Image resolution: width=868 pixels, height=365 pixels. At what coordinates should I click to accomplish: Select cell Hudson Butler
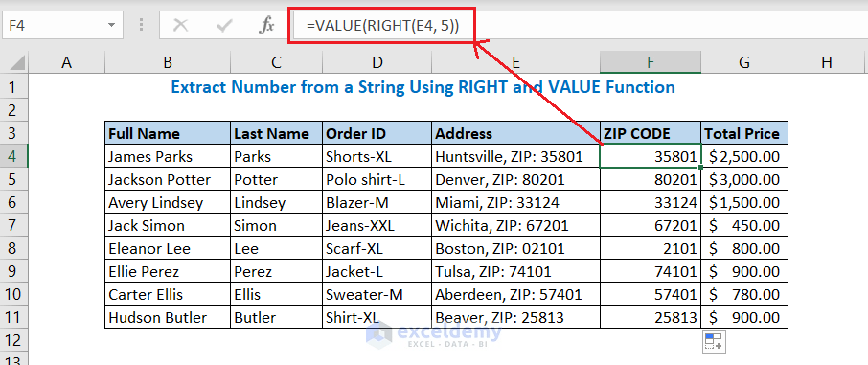[x=168, y=317]
